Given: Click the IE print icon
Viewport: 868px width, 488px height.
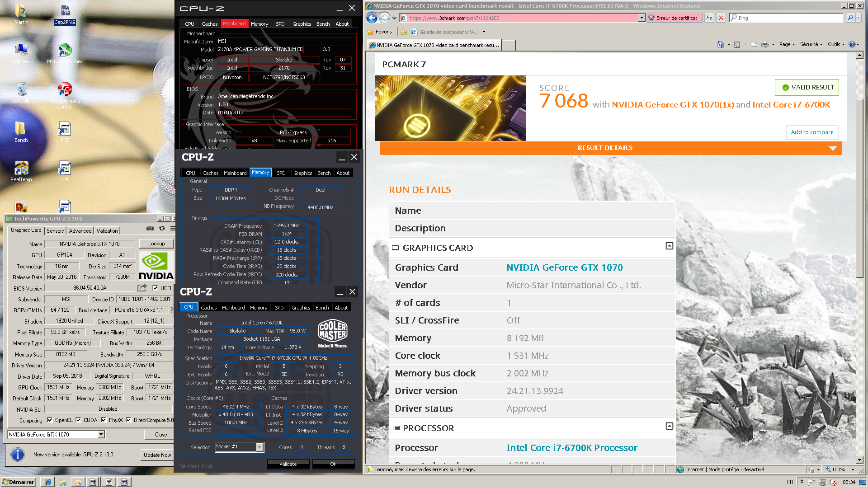Looking at the screenshot, I should (x=765, y=44).
